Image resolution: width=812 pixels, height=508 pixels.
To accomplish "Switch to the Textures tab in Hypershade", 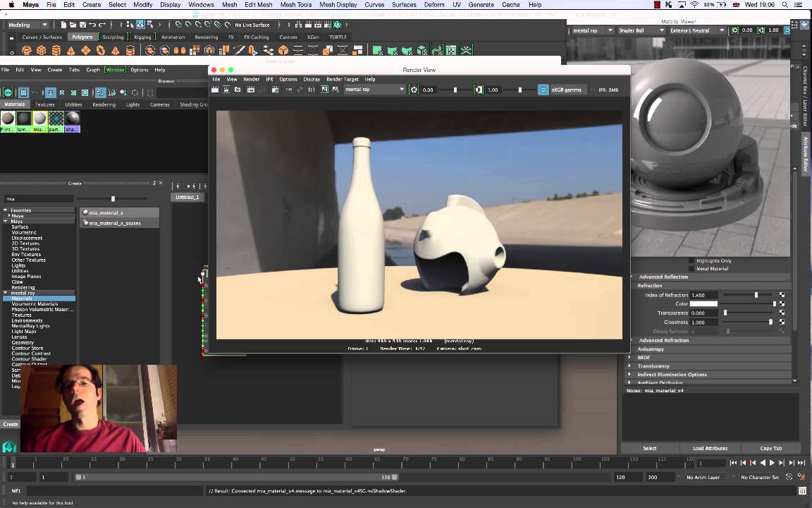I will point(45,104).
